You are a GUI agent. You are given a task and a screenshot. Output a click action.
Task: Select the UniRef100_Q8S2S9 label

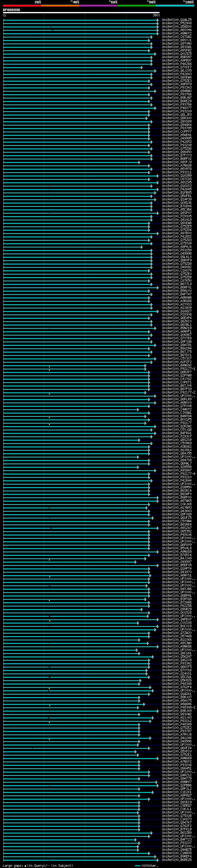point(177,440)
